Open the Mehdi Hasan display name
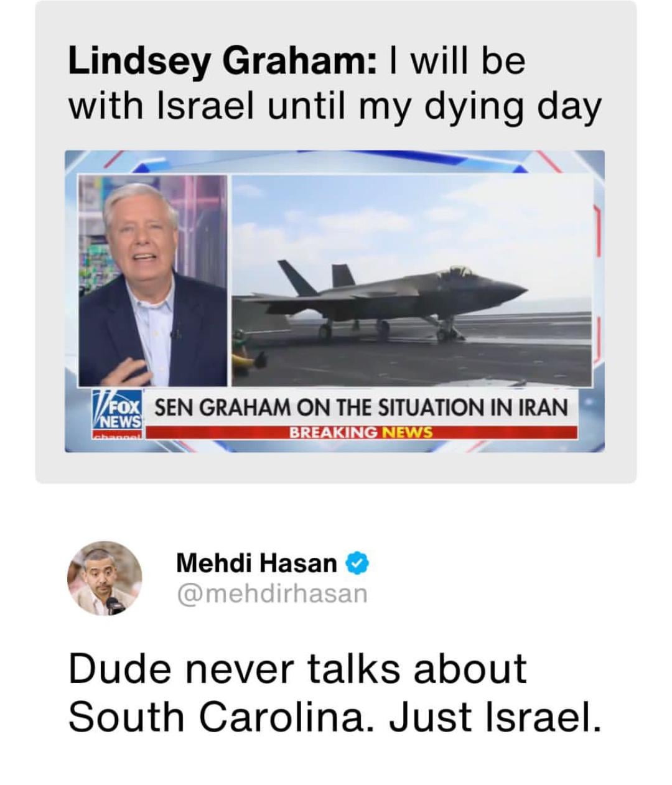 pos(256,564)
